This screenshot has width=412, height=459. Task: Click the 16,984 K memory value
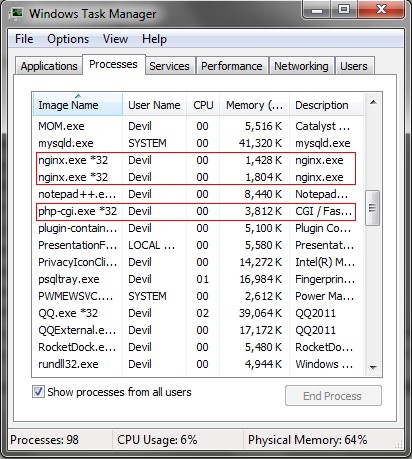tap(260, 279)
